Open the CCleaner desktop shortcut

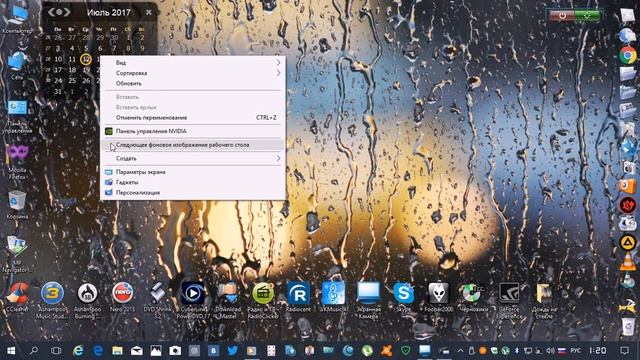click(x=18, y=297)
